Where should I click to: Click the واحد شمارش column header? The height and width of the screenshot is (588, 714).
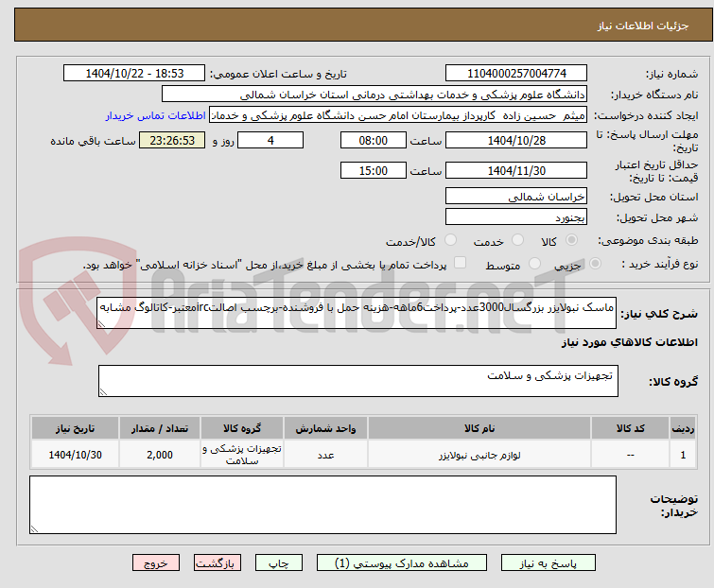click(x=325, y=428)
